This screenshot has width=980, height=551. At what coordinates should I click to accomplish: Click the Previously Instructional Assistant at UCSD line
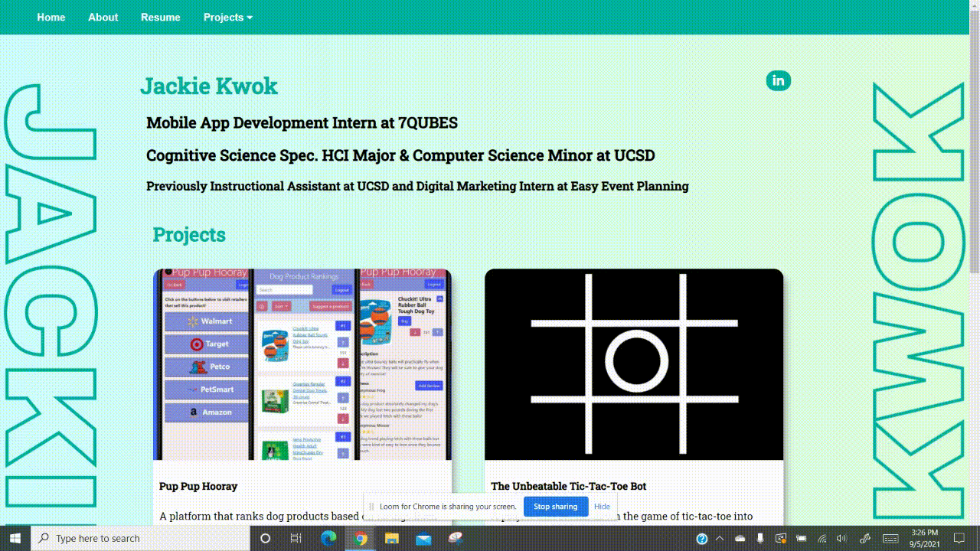coord(417,186)
